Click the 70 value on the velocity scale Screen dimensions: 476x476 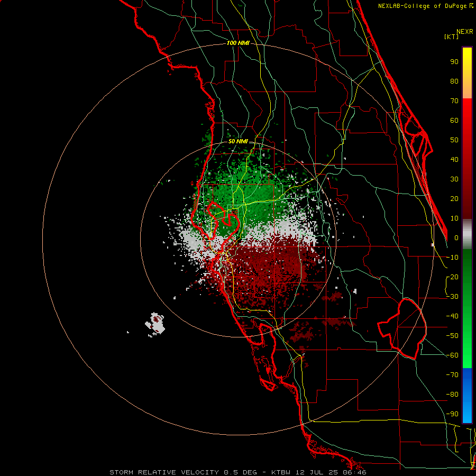(x=454, y=101)
